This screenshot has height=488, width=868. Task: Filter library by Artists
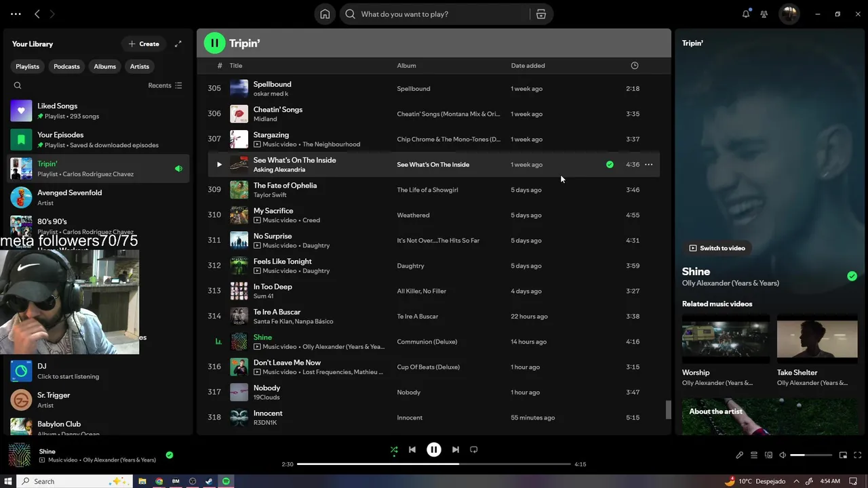140,66
